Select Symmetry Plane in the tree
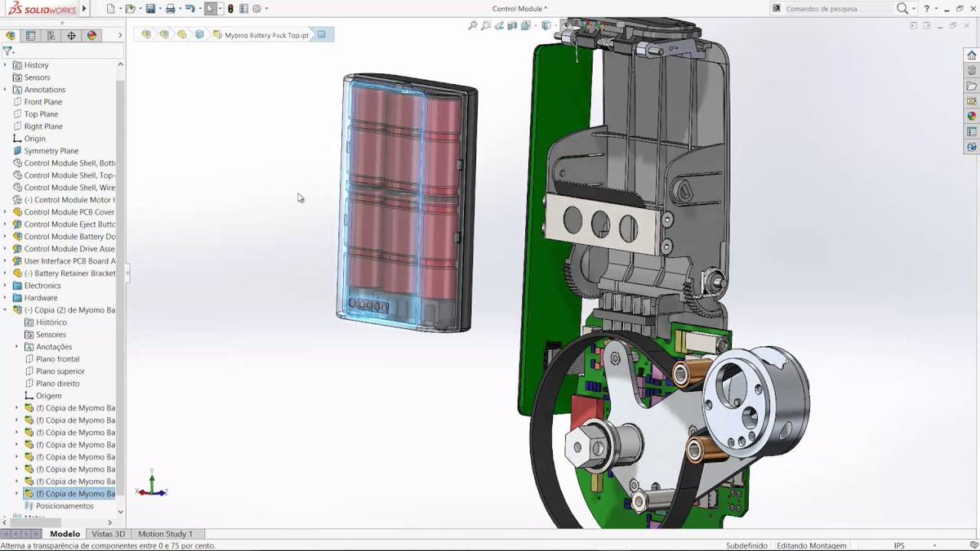The image size is (980, 551). pyautogui.click(x=51, y=151)
